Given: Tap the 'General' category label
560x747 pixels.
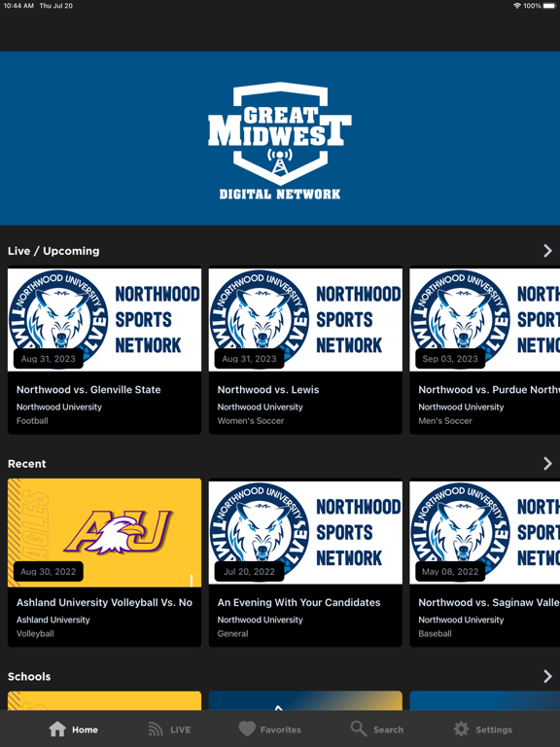Looking at the screenshot, I should 233,633.
